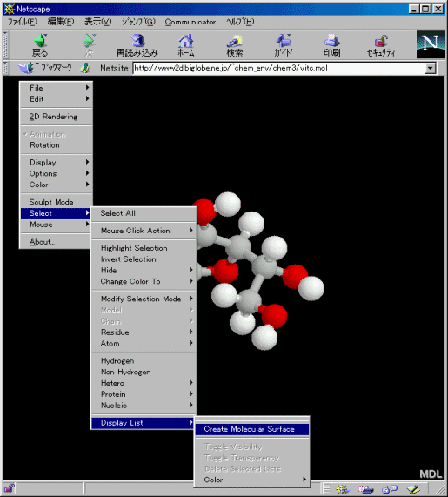Expand the Options submenu

56,173
